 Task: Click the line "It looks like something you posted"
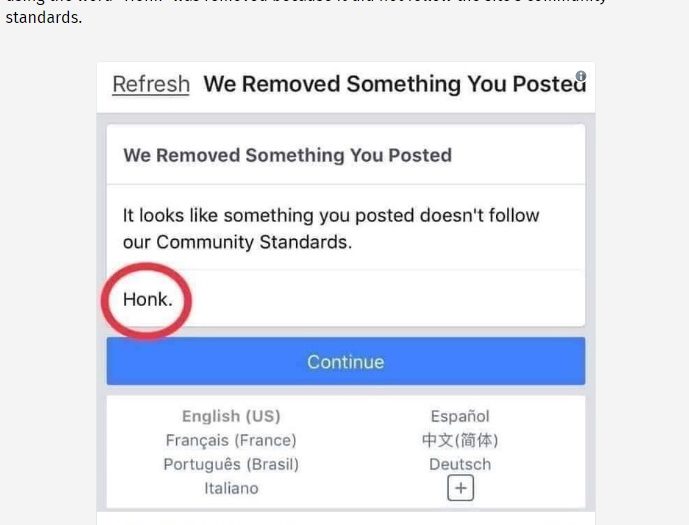(331, 215)
